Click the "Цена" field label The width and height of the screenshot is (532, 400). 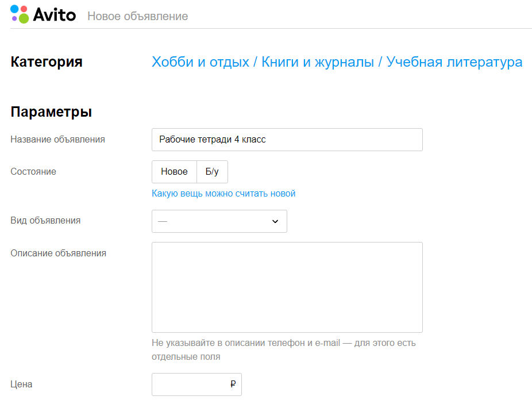click(x=21, y=384)
